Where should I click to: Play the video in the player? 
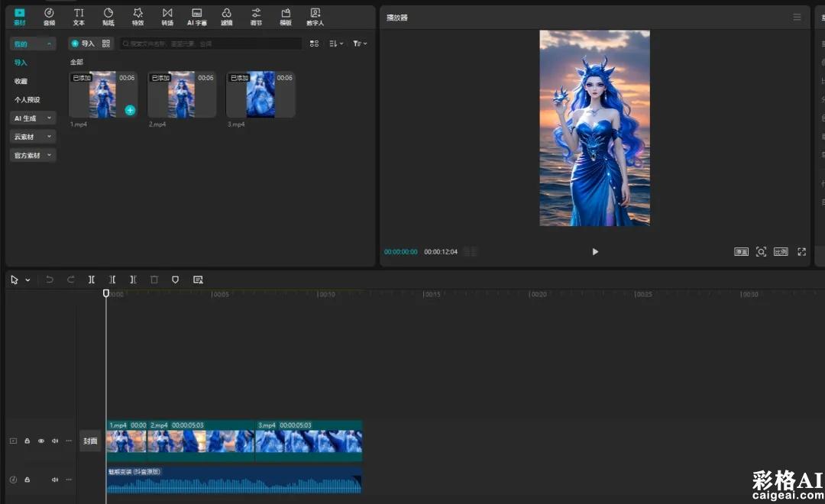tap(595, 252)
